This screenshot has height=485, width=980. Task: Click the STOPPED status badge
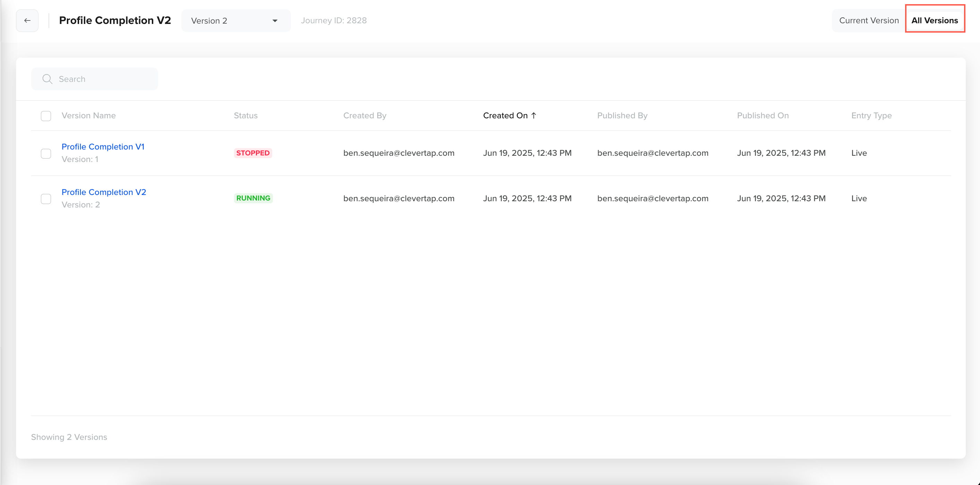coord(252,153)
